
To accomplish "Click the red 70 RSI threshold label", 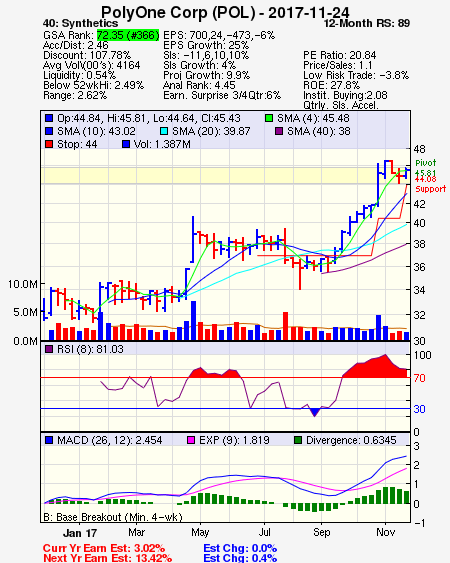I will 419,378.
